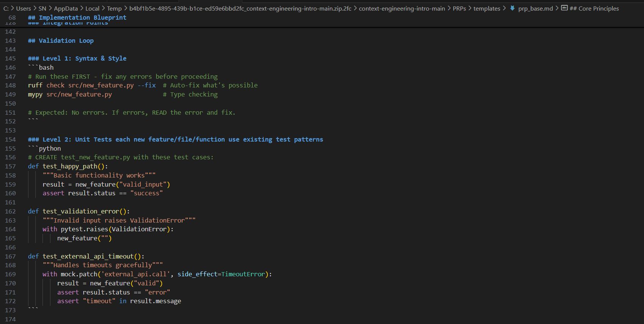Click the ### Level 1: Syntax & Style heading
Viewport: 644px width, 324px height.
(x=77, y=58)
